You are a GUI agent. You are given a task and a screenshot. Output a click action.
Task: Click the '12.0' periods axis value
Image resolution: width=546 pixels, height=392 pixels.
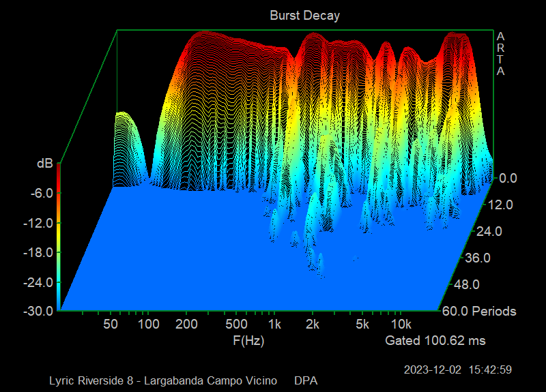(500, 205)
